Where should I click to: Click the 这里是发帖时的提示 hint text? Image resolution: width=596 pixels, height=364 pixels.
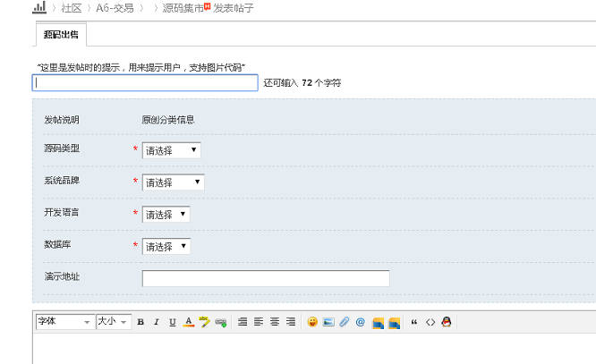coord(141,68)
